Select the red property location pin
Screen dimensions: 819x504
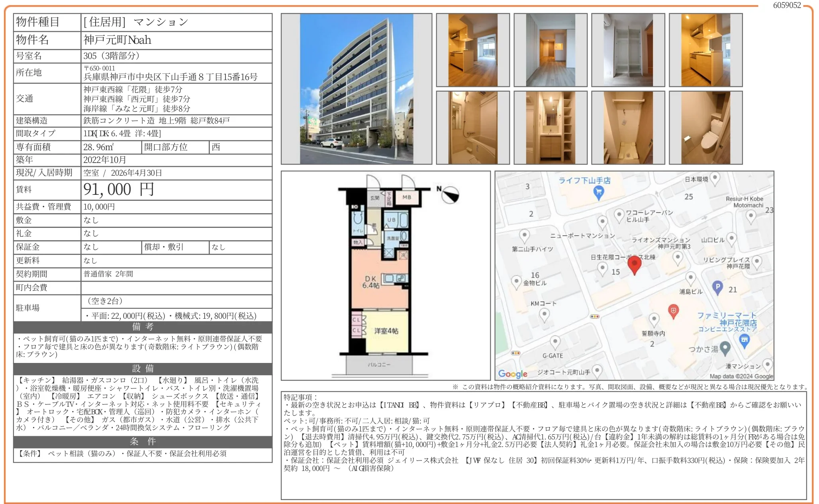(634, 265)
